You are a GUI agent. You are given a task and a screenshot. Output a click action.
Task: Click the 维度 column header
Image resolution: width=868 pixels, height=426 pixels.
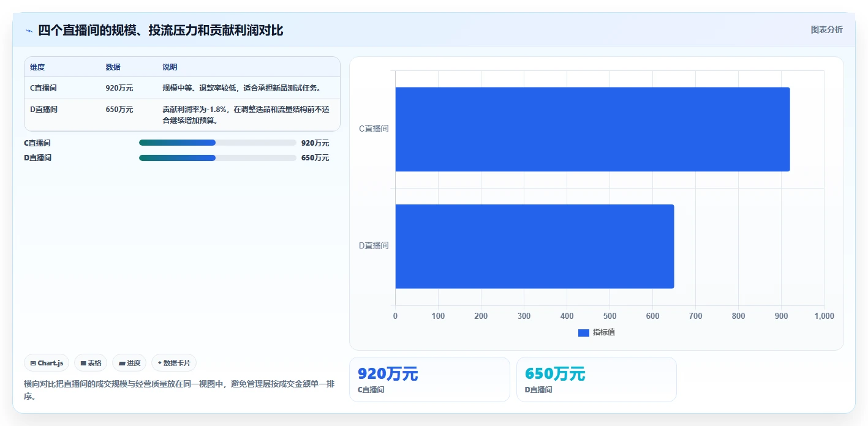37,67
